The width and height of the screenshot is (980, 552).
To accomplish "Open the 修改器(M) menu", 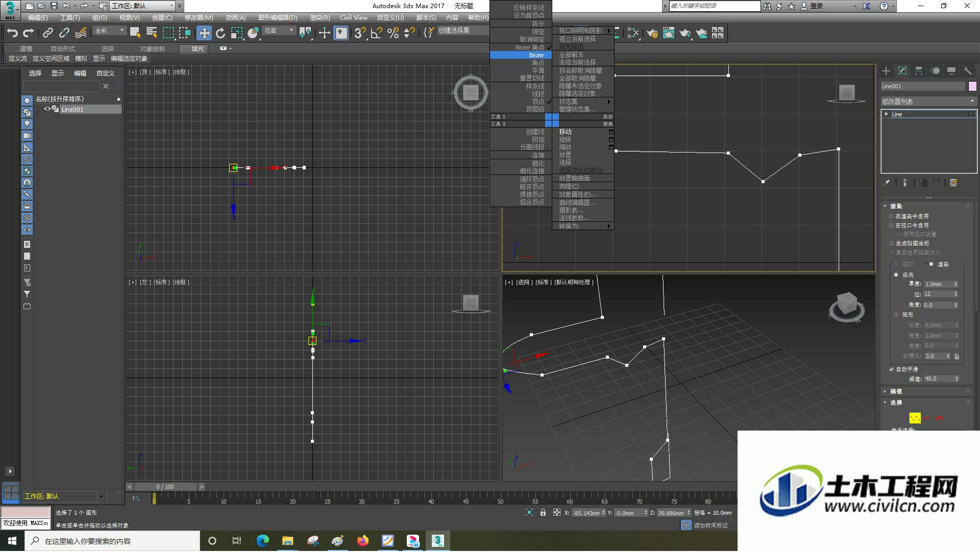I will pyautogui.click(x=199, y=17).
